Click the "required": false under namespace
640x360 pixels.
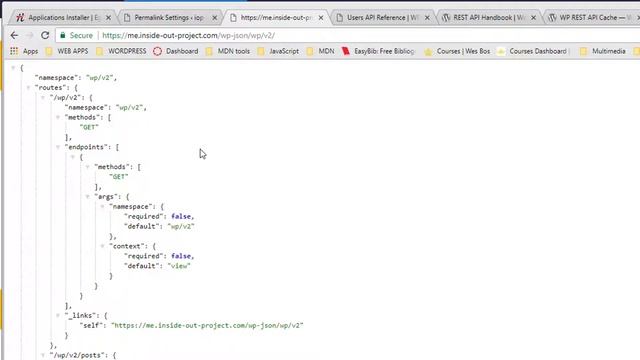(x=159, y=216)
